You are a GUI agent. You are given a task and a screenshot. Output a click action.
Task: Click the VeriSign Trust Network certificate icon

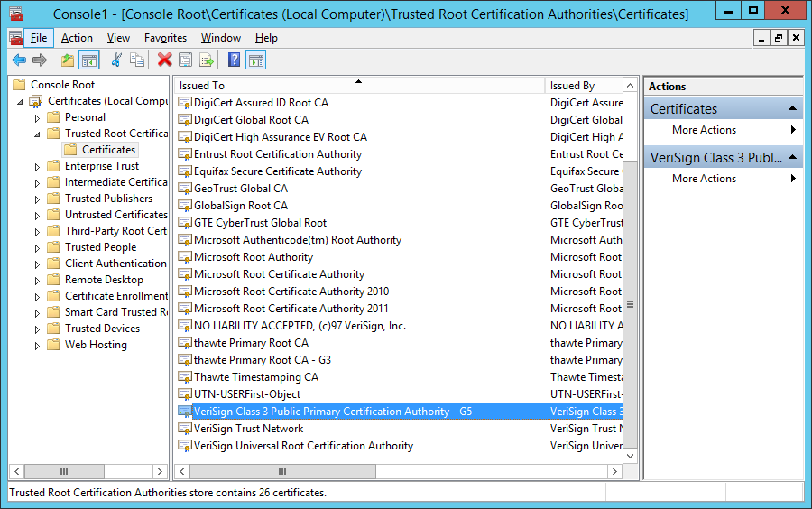(185, 429)
